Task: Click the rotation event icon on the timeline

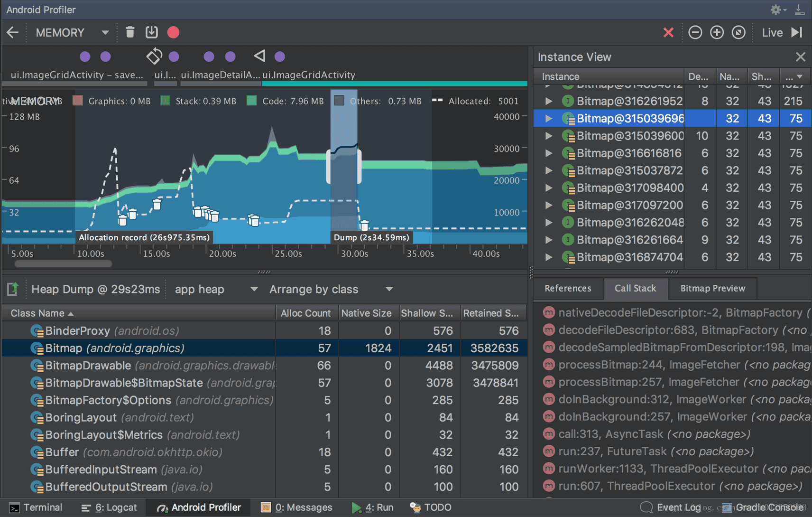Action: click(154, 56)
